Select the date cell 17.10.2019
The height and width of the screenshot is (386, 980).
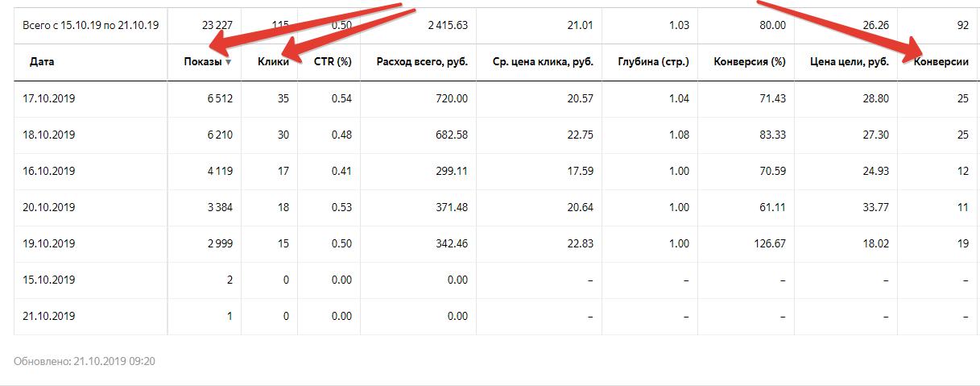(x=49, y=98)
